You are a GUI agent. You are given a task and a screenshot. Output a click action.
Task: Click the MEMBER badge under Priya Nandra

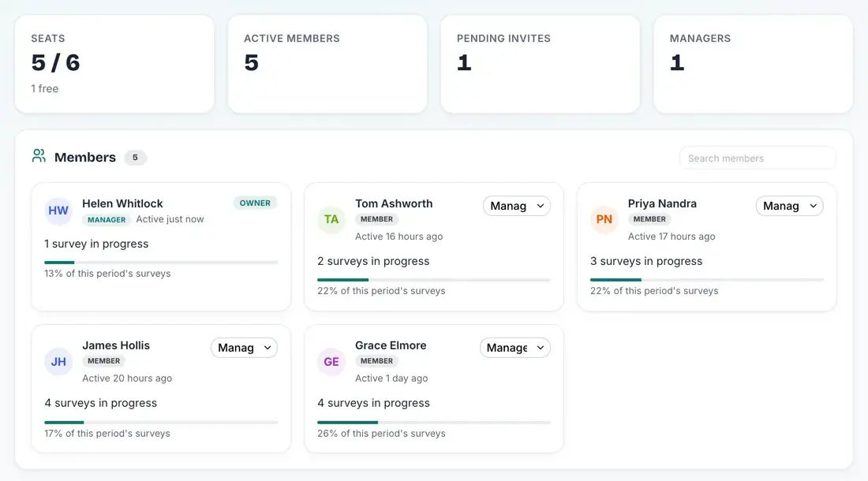649,219
